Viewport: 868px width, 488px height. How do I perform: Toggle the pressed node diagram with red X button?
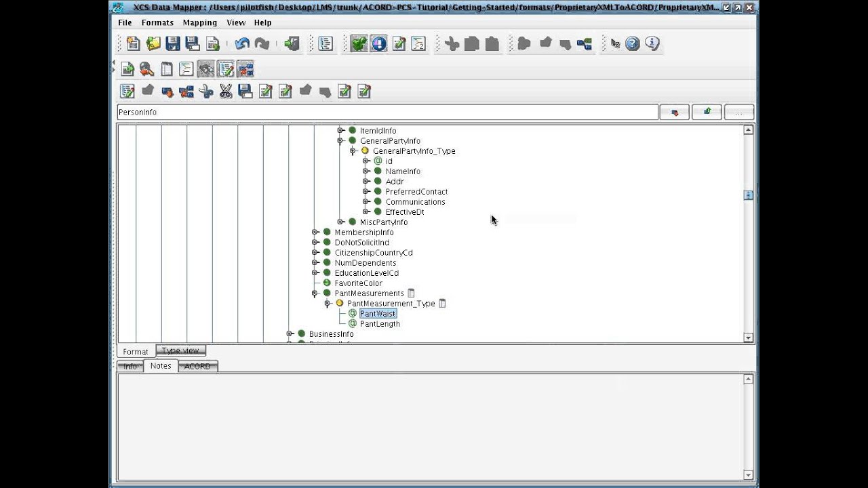245,68
